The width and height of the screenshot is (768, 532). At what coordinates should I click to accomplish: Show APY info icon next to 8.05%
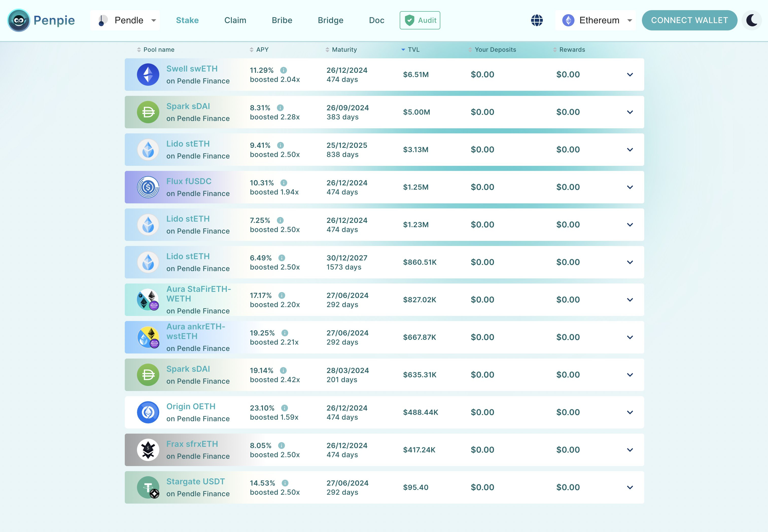[281, 445]
